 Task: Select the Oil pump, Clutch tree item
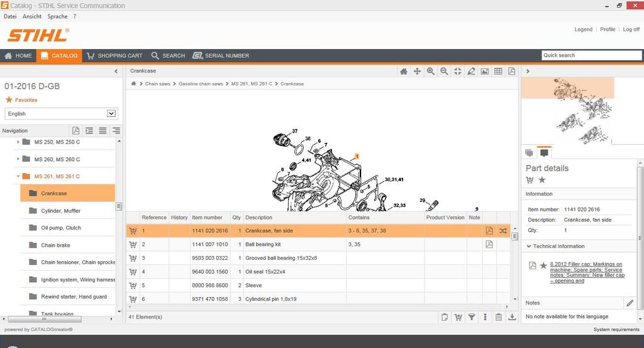coord(61,228)
